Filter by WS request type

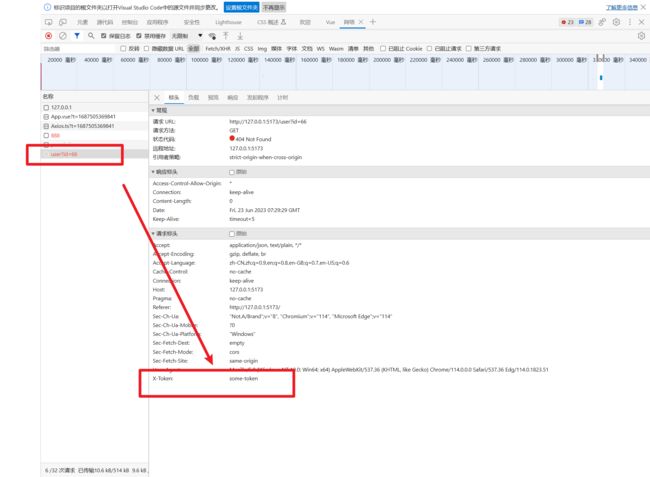pos(321,48)
